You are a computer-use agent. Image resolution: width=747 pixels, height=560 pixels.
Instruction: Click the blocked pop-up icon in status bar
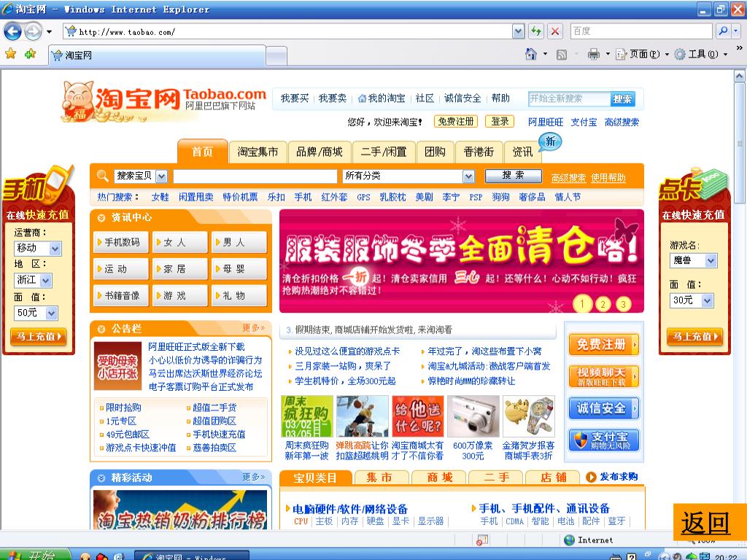tap(483, 540)
